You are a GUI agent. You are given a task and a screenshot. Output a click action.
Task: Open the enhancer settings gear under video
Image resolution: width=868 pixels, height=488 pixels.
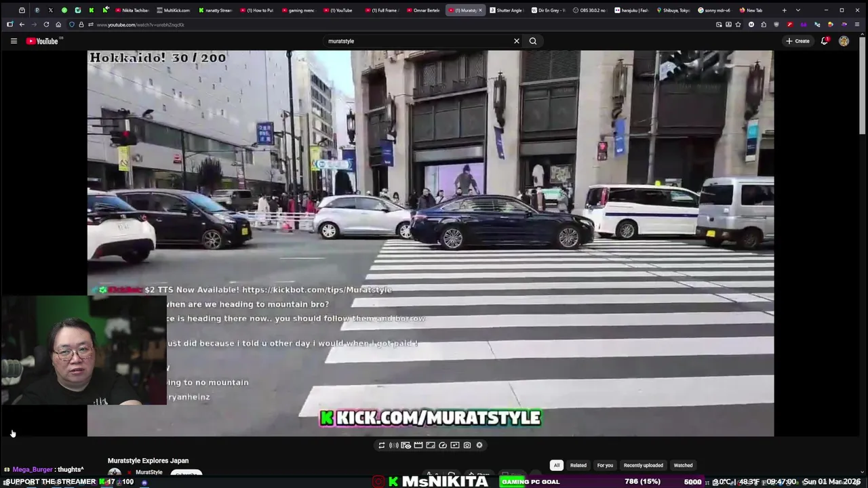(x=479, y=445)
